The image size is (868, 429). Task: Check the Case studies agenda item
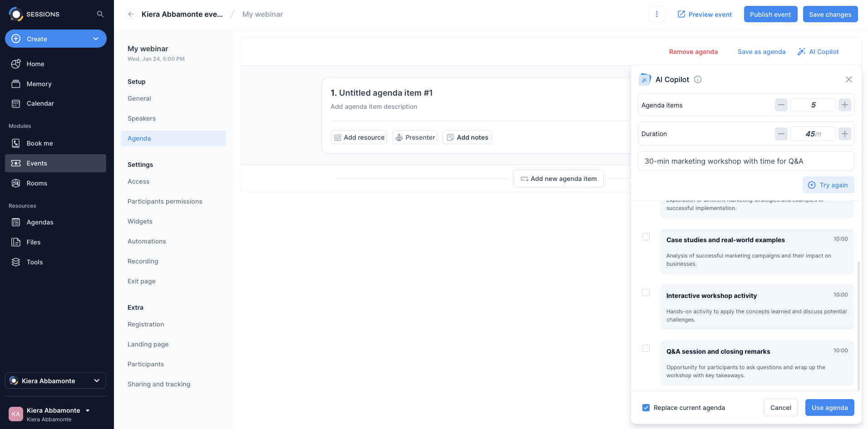646,237
